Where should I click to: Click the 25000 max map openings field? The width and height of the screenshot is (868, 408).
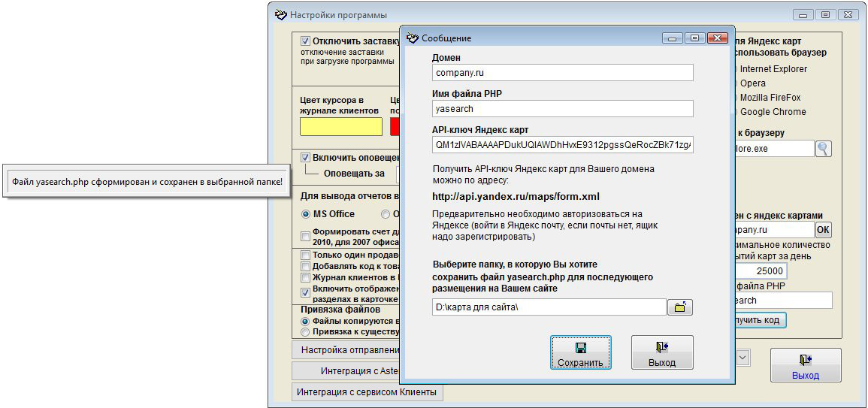point(761,270)
